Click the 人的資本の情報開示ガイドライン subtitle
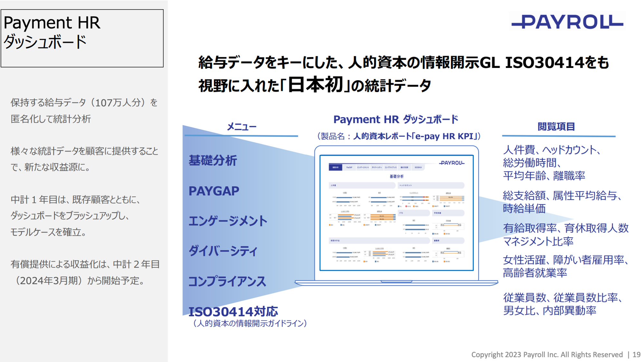The height and width of the screenshot is (362, 644). pos(250,323)
